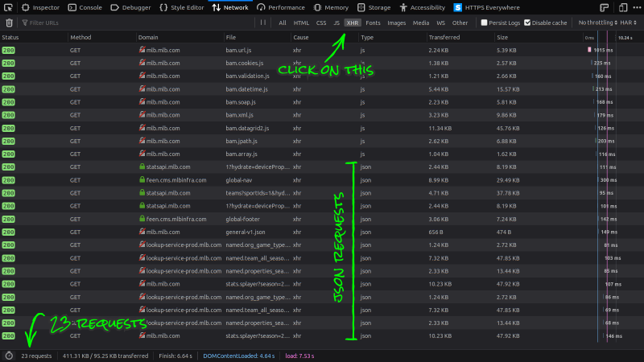Filter requests by Fonts
The image size is (644, 362).
[x=373, y=23]
